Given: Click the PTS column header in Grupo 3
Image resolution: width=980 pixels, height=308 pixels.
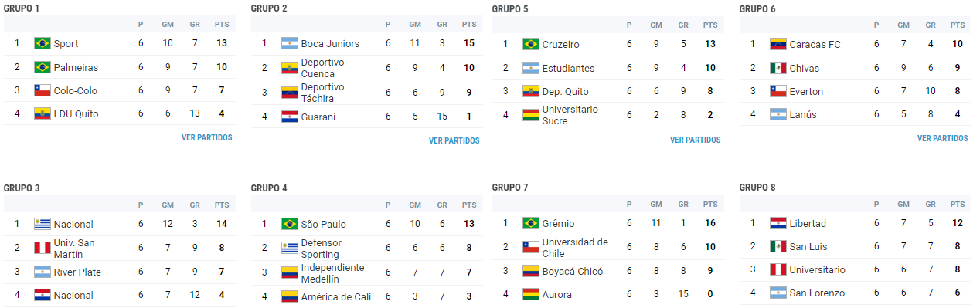Looking at the screenshot, I should [x=222, y=205].
